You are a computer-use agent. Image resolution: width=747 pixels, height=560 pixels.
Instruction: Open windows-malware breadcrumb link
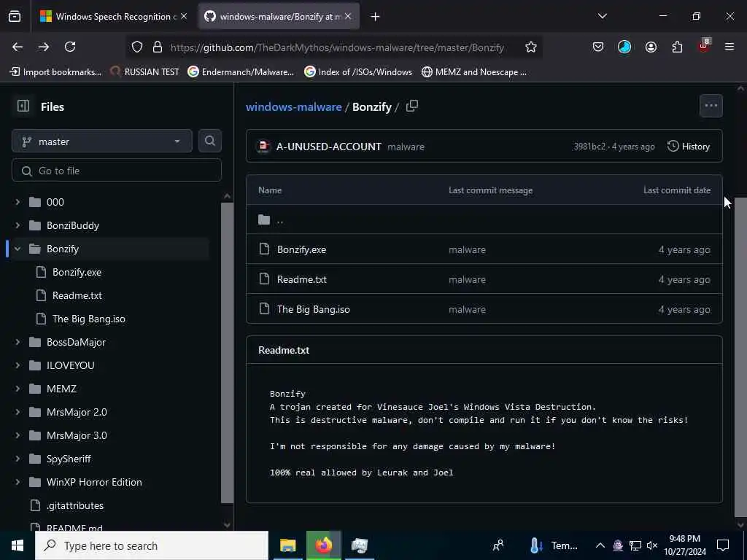point(293,106)
